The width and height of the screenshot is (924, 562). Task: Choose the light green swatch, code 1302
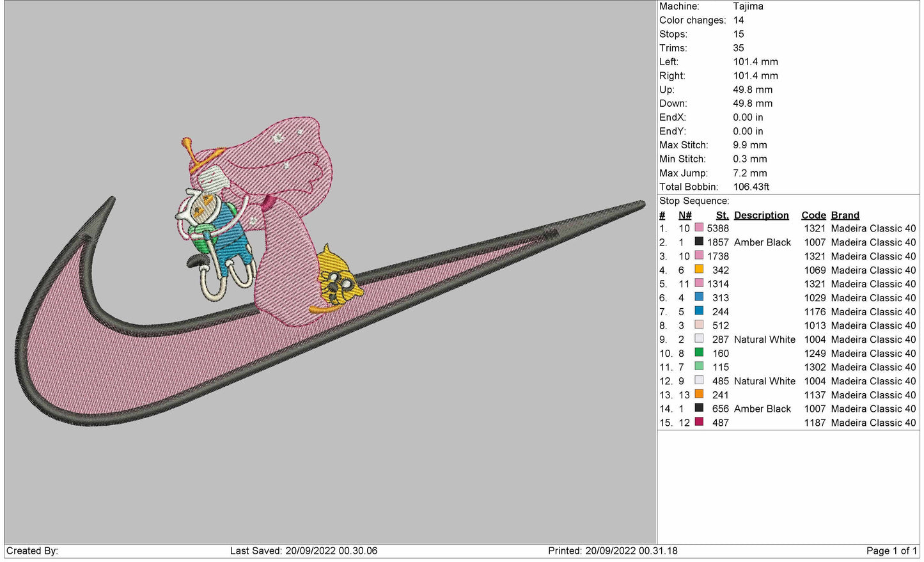pos(699,367)
